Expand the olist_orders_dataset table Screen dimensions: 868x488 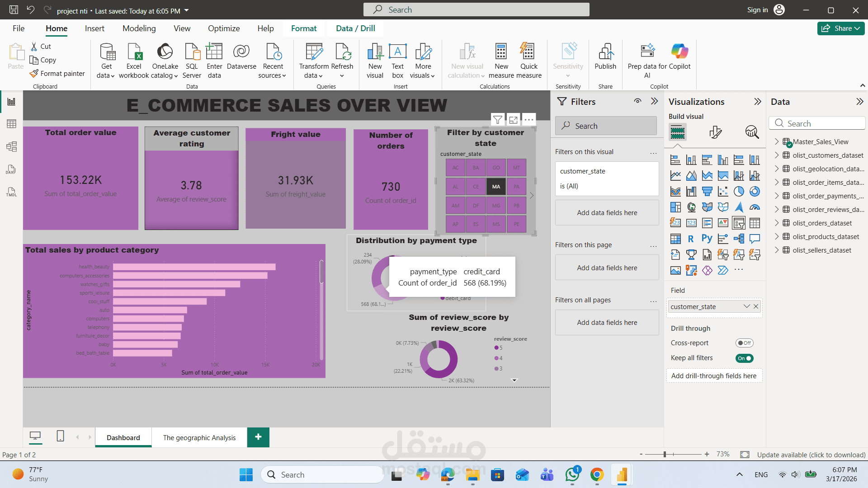pos(777,223)
